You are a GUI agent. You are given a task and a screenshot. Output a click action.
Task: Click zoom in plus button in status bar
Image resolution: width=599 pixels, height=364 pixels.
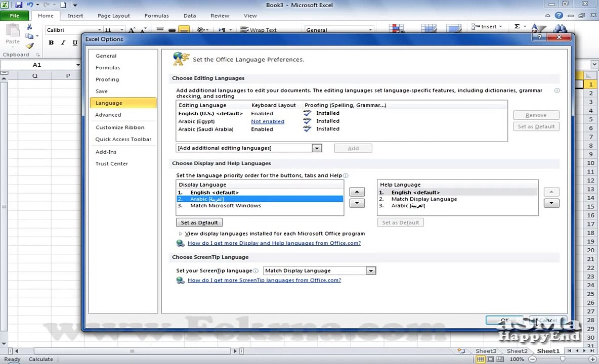coord(592,359)
